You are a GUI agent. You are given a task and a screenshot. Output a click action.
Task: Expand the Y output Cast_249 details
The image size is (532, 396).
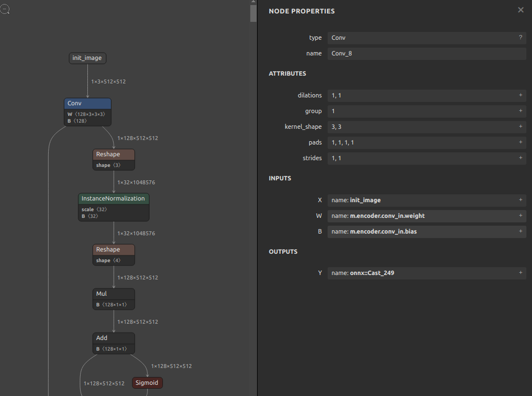tap(520, 273)
